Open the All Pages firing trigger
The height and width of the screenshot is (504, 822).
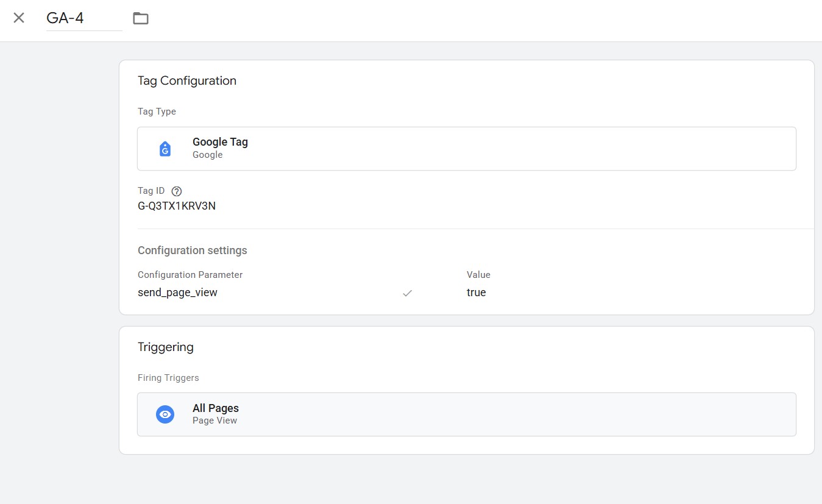[x=467, y=414]
